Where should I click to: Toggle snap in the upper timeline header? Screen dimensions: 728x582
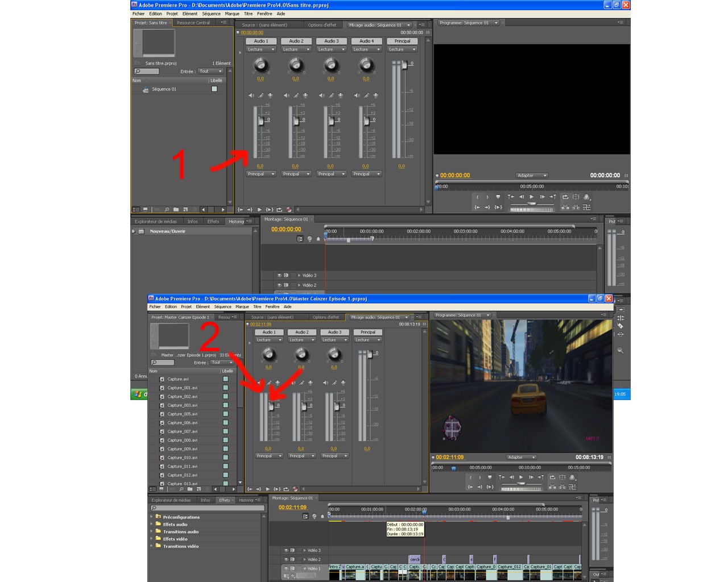click(300, 239)
